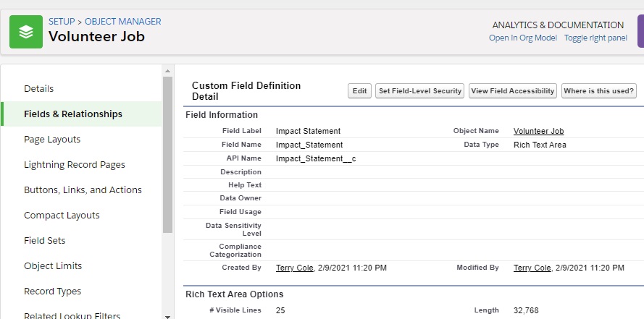Open the Volunteer Job object name link
Image resolution: width=644 pixels, height=319 pixels.
point(538,131)
